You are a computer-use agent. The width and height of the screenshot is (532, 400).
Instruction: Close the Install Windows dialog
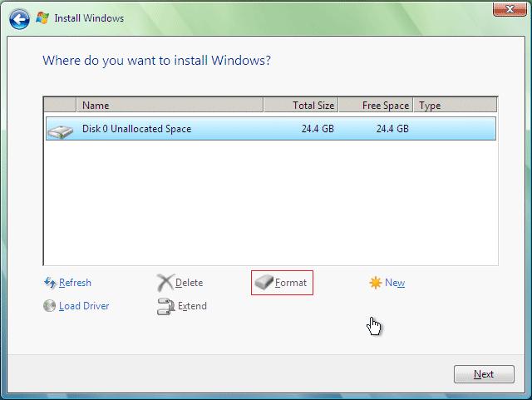click(510, 9)
